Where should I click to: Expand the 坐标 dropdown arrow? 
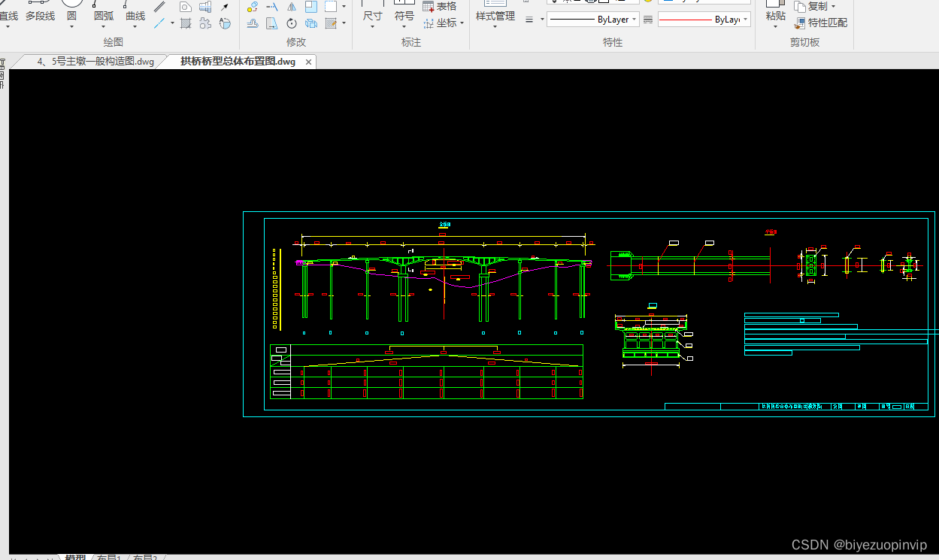click(x=462, y=23)
